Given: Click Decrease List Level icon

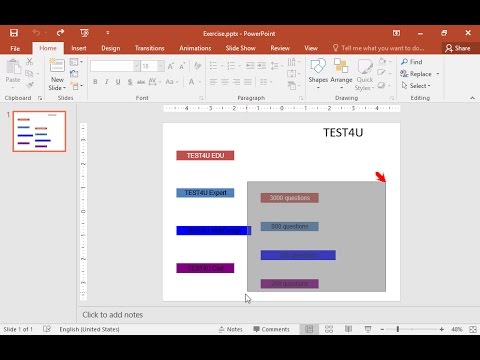Looking at the screenshot, I should (x=250, y=66).
